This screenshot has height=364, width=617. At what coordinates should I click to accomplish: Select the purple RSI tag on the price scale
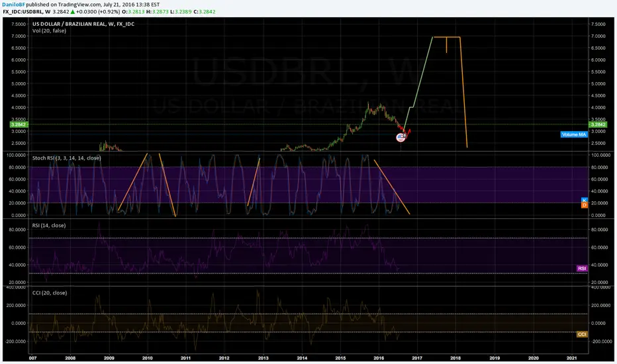point(582,269)
